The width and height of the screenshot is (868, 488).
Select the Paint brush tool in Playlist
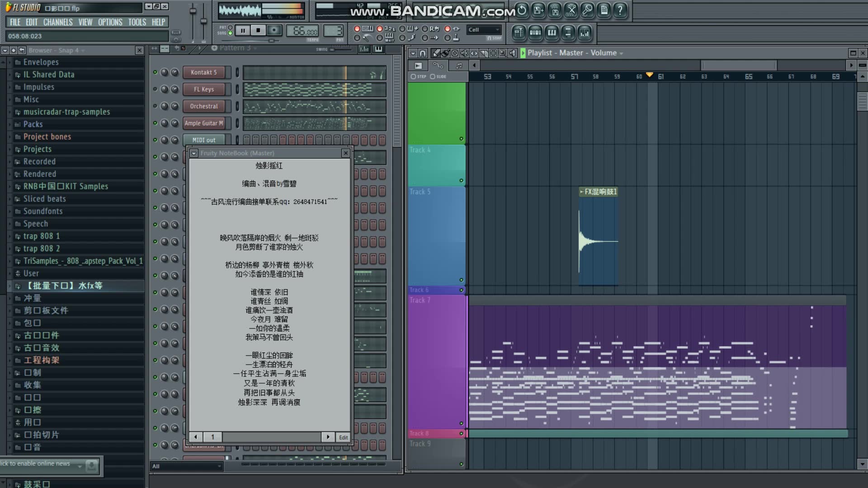[x=445, y=53]
